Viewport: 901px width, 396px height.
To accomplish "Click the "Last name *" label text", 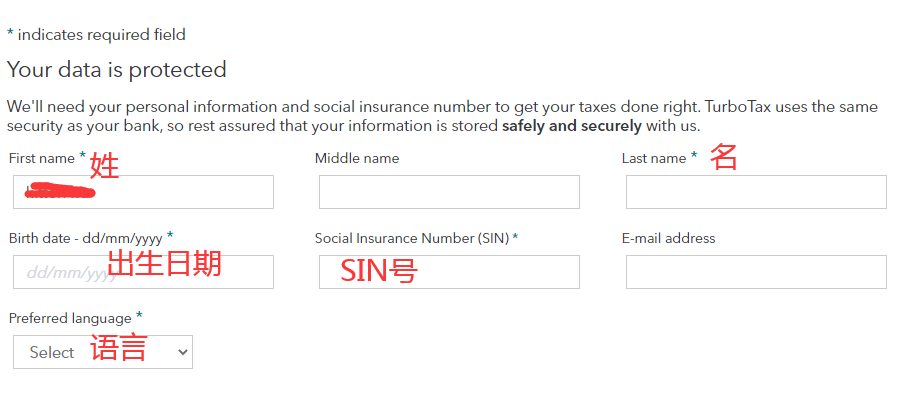I will (x=659, y=158).
